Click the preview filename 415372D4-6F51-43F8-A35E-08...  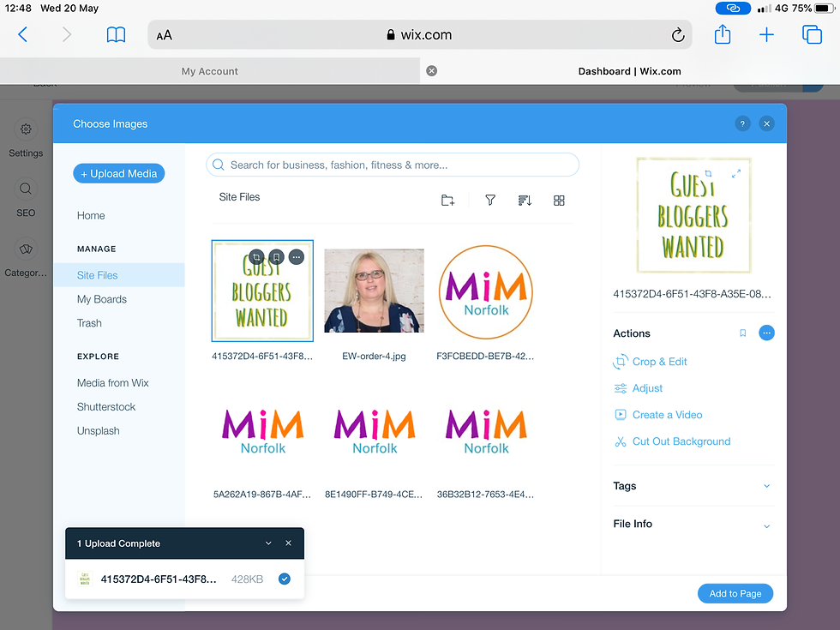[x=692, y=294]
